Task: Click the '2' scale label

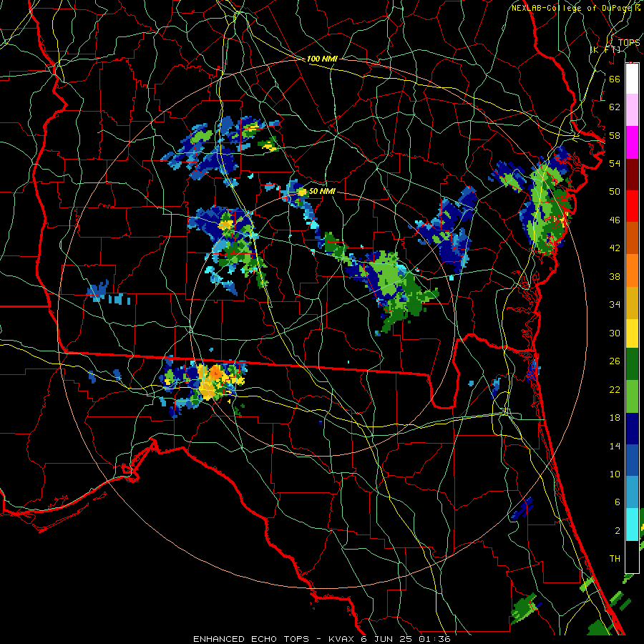Action: click(617, 531)
